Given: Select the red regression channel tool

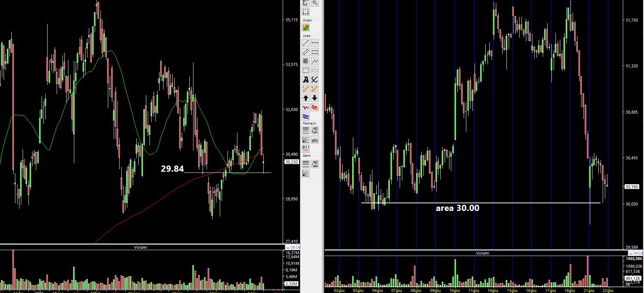Looking at the screenshot, I should (315, 107).
